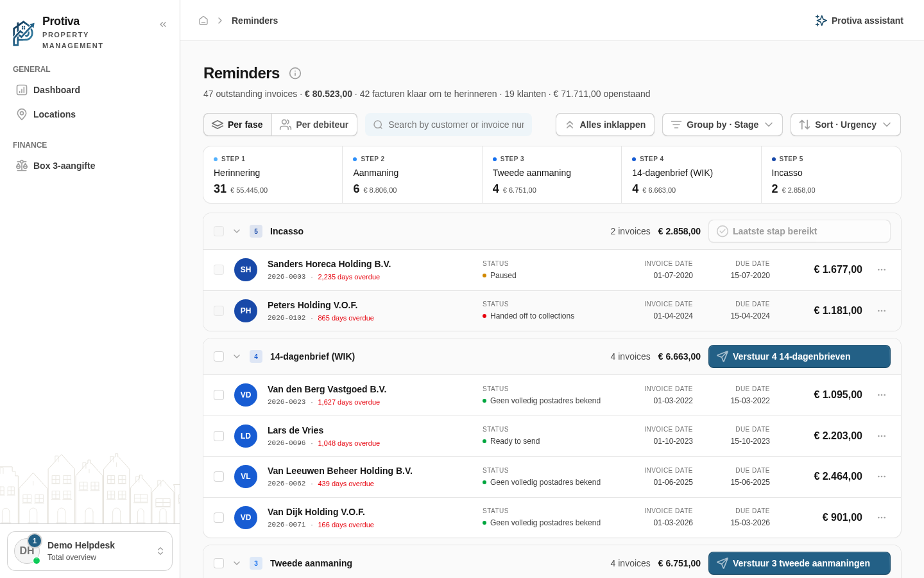This screenshot has width=924, height=578.
Task: Select the Per fase view tab
Action: (x=237, y=125)
